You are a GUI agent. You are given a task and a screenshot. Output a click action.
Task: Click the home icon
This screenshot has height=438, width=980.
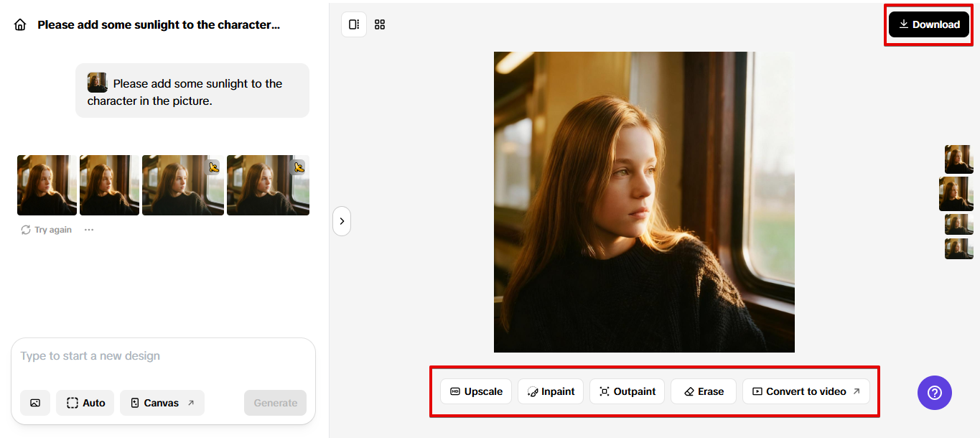(x=20, y=25)
